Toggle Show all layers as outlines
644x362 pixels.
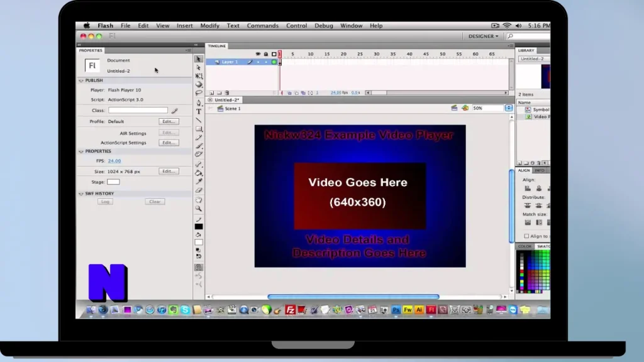coord(274,54)
